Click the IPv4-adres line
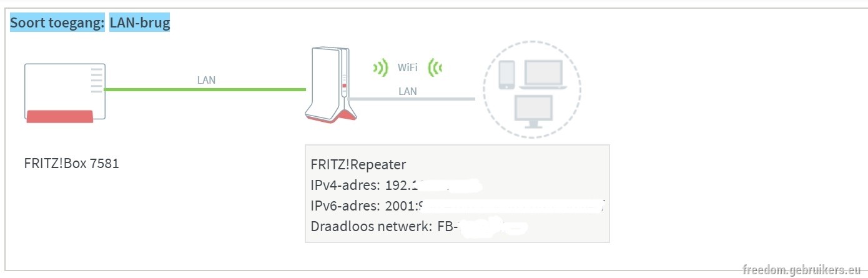868x278 pixels. click(397, 186)
